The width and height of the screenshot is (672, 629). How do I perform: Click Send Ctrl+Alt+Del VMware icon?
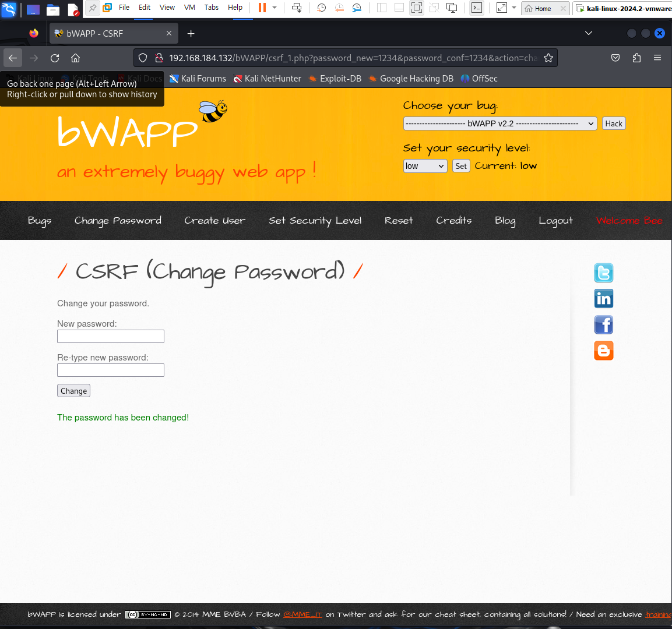click(x=297, y=8)
